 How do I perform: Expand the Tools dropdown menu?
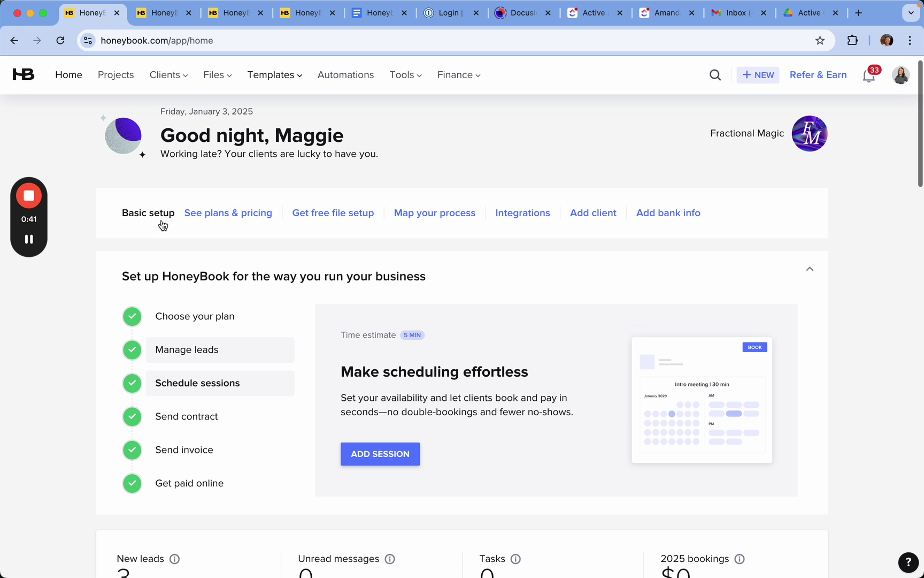click(x=405, y=75)
